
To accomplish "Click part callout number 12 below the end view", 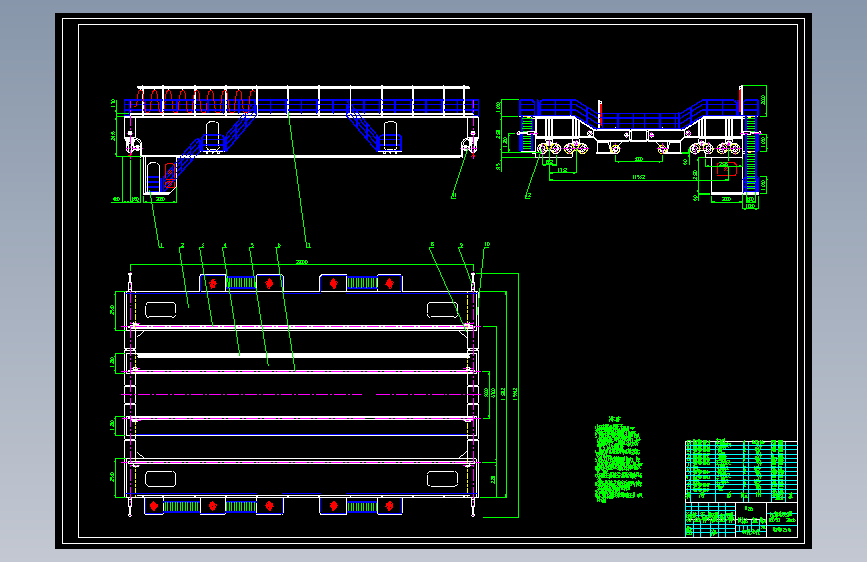I will coord(528,195).
